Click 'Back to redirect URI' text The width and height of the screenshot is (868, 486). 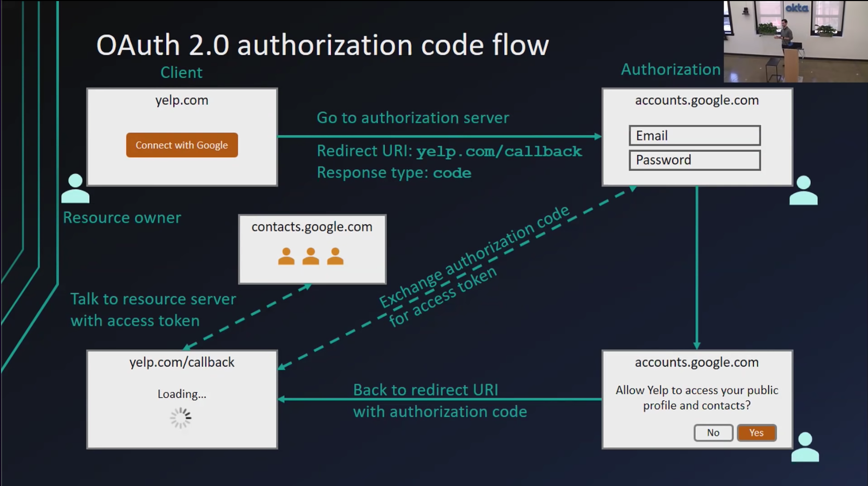[426, 390]
